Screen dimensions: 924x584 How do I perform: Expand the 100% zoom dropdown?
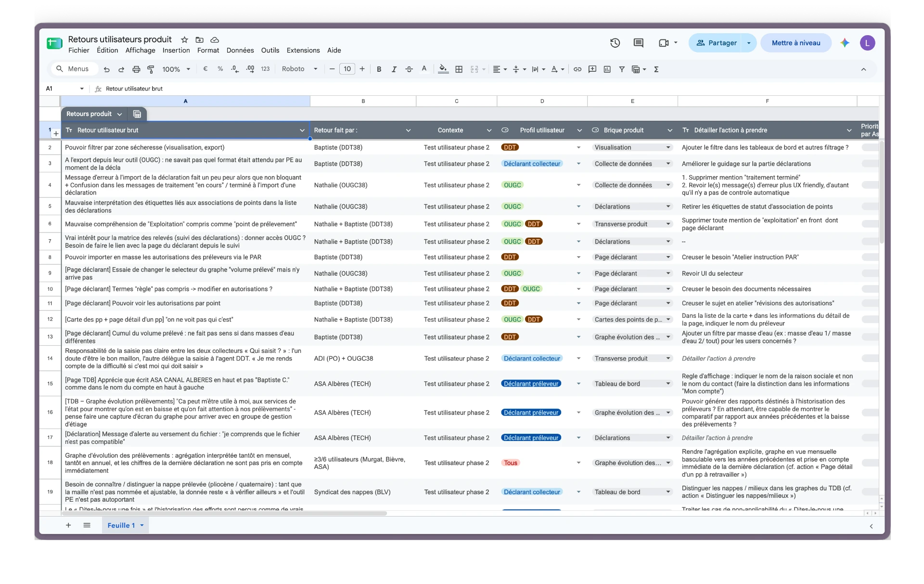click(x=176, y=69)
